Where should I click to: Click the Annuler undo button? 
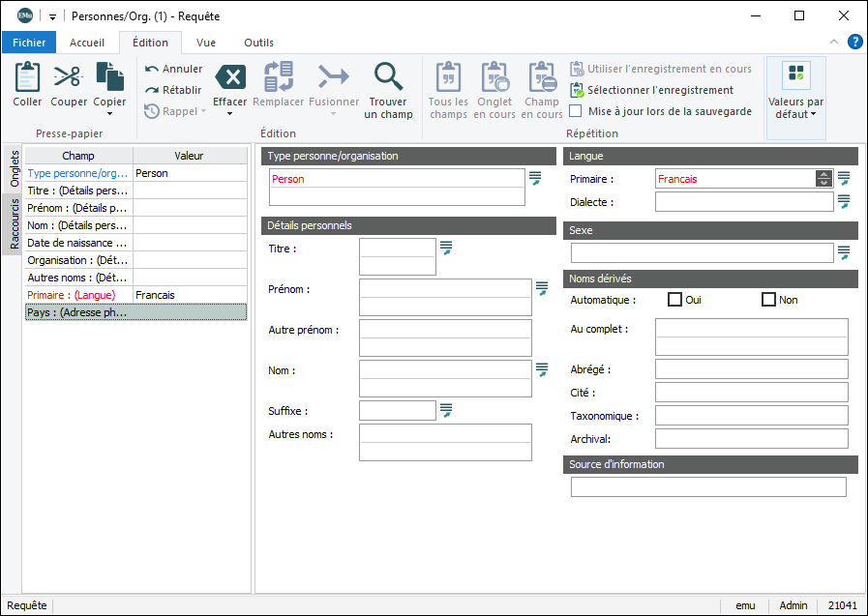tap(174, 69)
